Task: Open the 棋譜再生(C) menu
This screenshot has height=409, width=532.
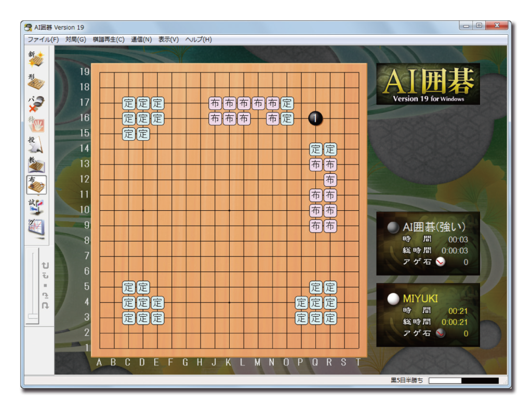Action: click(109, 39)
